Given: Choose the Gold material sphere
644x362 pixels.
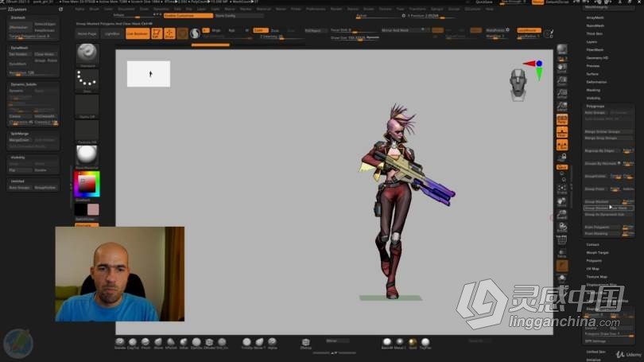Looking at the screenshot, I should [413, 342].
